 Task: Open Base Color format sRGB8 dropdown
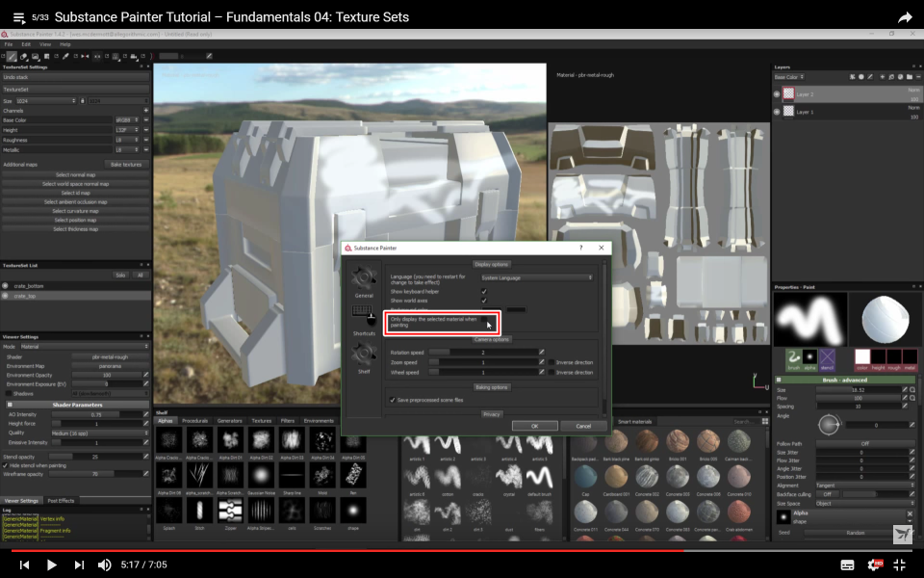click(127, 120)
